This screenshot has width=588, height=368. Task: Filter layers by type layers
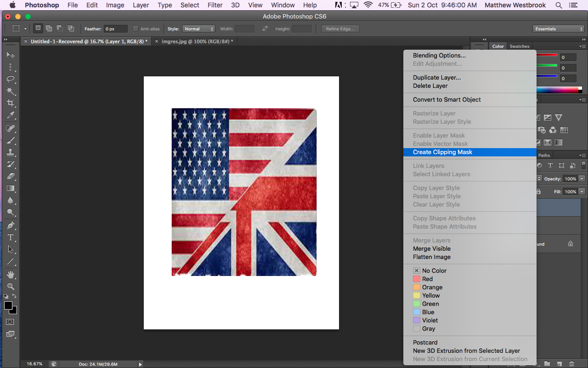click(x=550, y=166)
